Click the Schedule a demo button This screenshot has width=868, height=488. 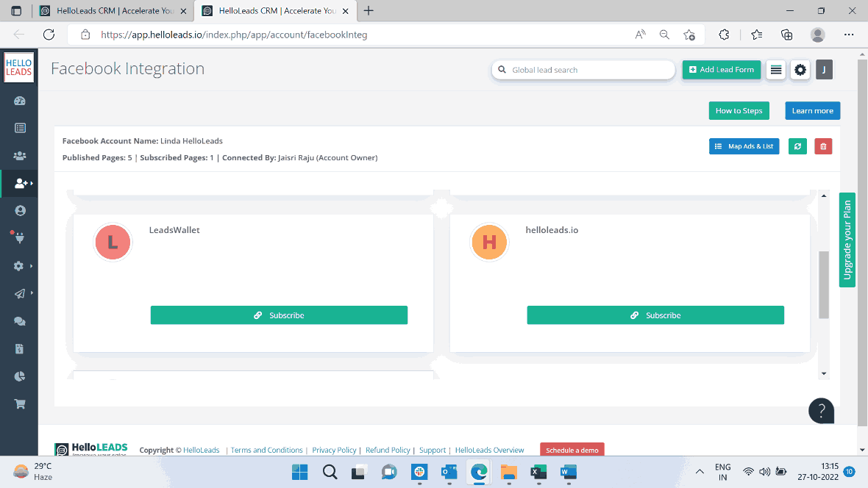[572, 450]
